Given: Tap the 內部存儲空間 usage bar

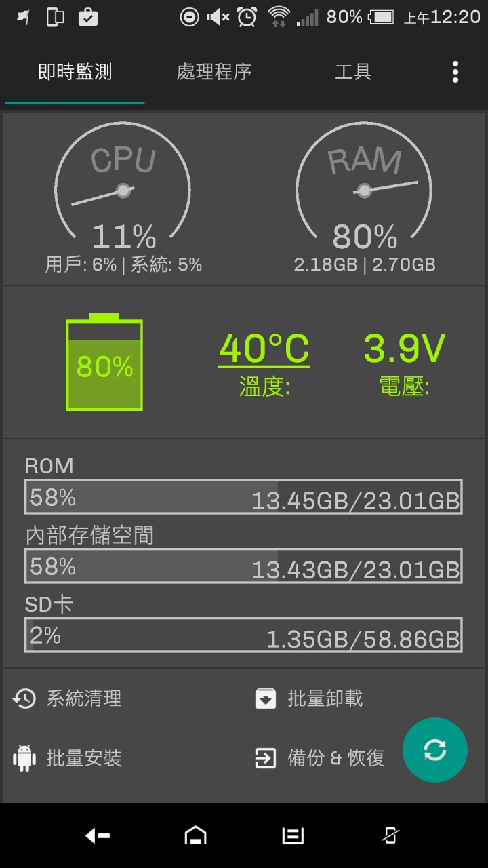Looking at the screenshot, I should click(243, 566).
